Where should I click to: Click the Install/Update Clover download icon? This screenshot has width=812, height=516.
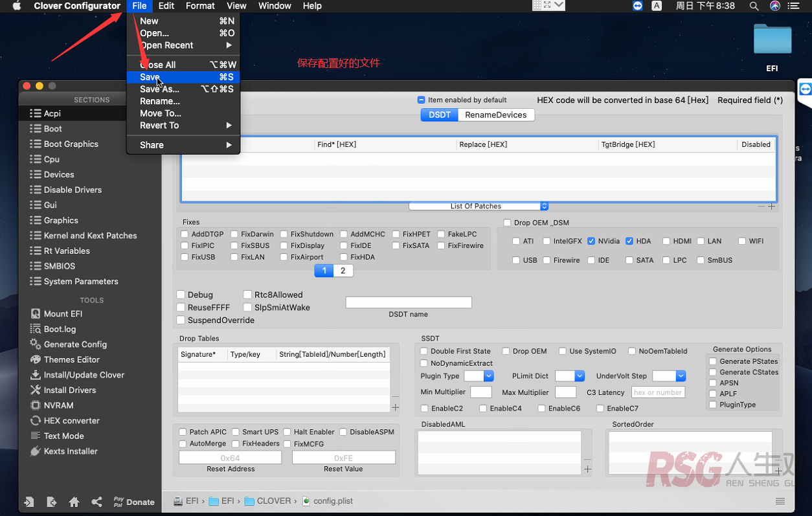(x=36, y=375)
